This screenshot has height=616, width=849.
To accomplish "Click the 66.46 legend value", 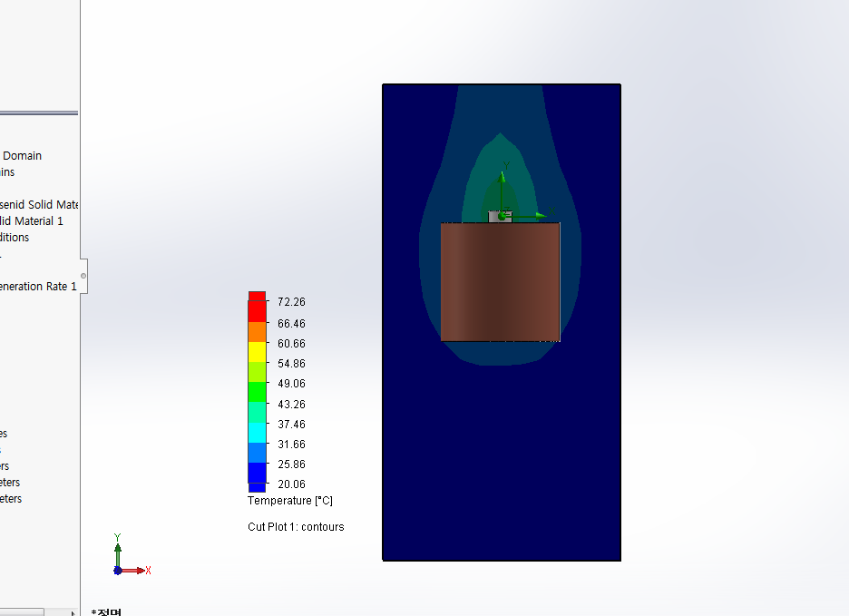I will click(291, 324).
